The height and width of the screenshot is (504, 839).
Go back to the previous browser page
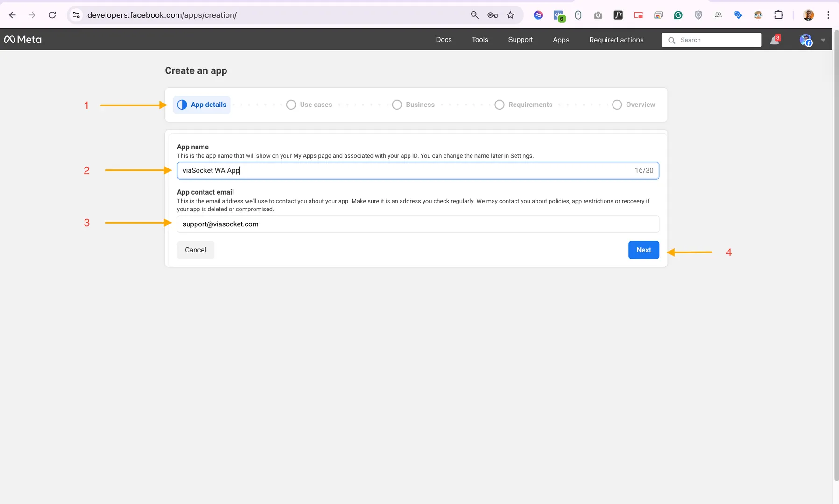click(x=13, y=15)
